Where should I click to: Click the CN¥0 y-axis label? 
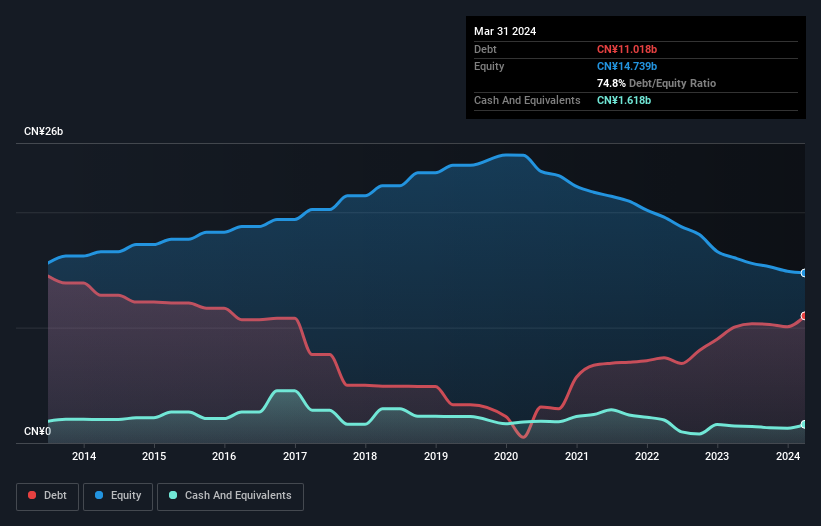(x=38, y=431)
